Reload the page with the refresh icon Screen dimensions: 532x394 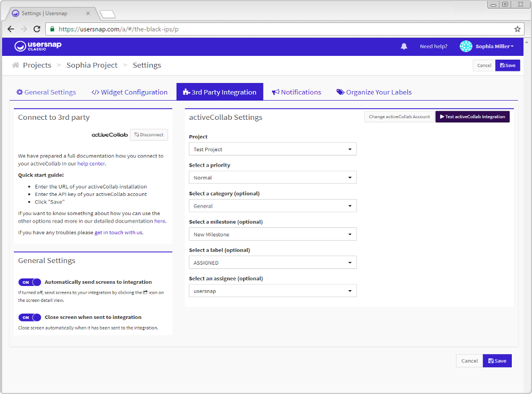pyautogui.click(x=37, y=29)
